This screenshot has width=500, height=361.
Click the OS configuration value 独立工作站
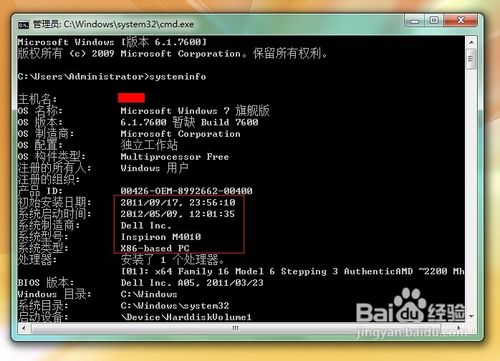coord(149,145)
